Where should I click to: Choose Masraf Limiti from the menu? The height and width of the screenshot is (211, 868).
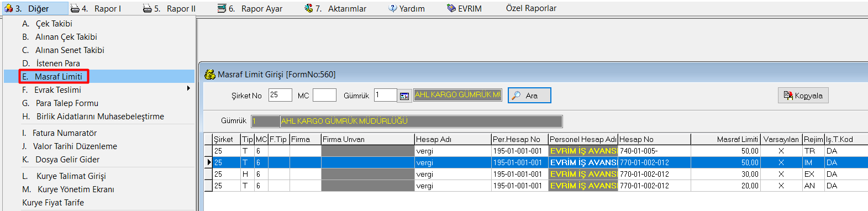99,76
